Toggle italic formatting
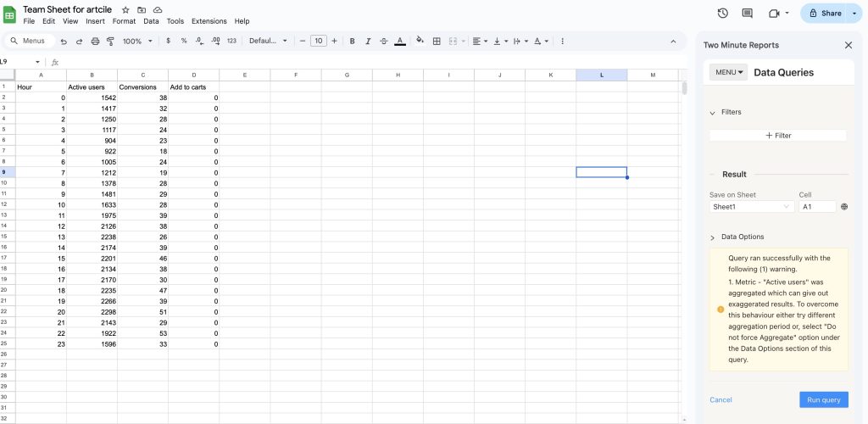Viewport: 868px width, 424px height. tap(368, 41)
